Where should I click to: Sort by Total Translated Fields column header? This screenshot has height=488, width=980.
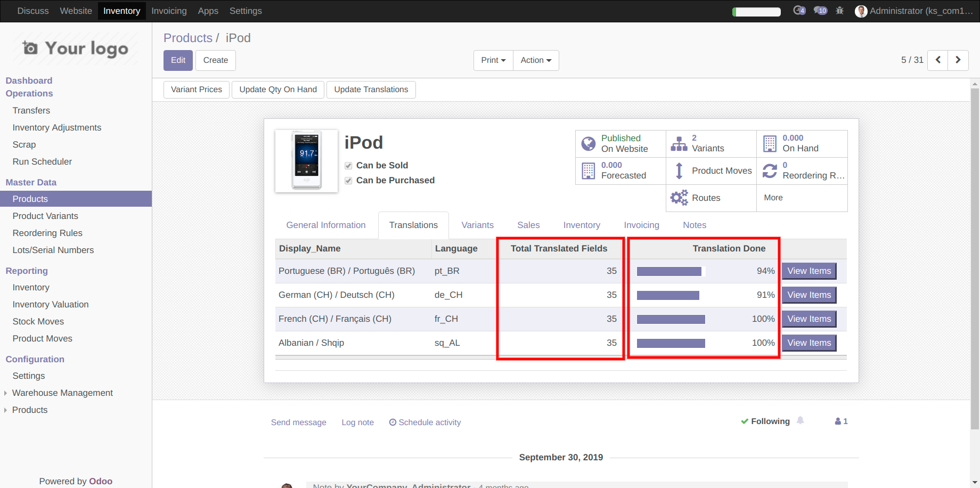559,249
